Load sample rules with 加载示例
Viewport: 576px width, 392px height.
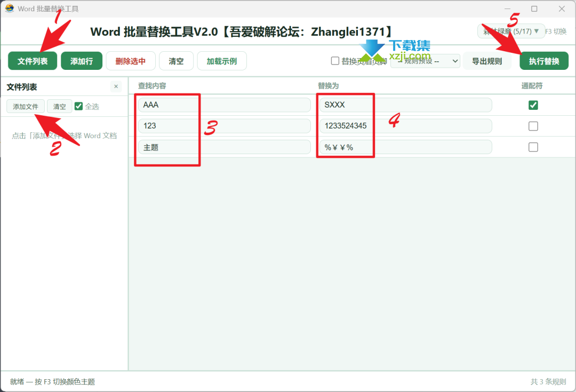click(x=221, y=61)
